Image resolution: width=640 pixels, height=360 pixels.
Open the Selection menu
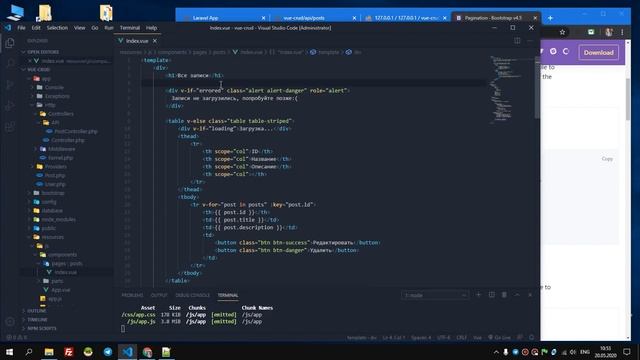point(57,28)
